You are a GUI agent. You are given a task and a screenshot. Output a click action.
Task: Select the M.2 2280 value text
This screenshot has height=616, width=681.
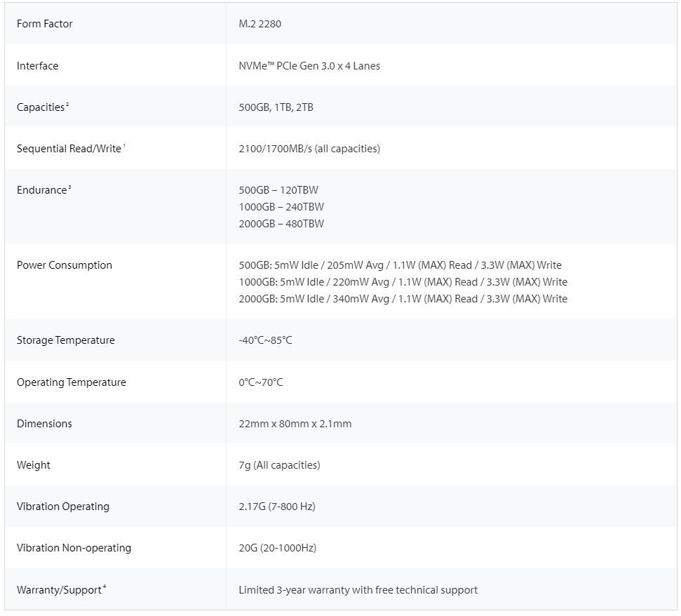(260, 24)
